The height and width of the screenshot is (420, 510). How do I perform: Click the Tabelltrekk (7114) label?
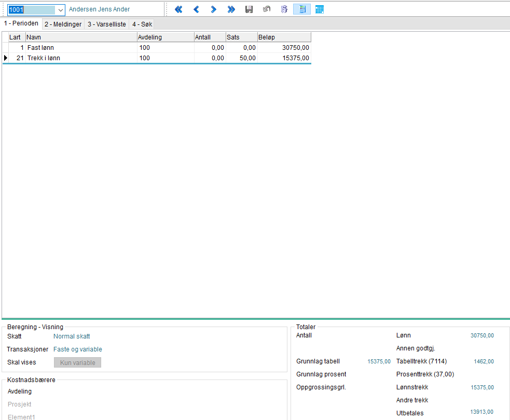[x=421, y=361]
